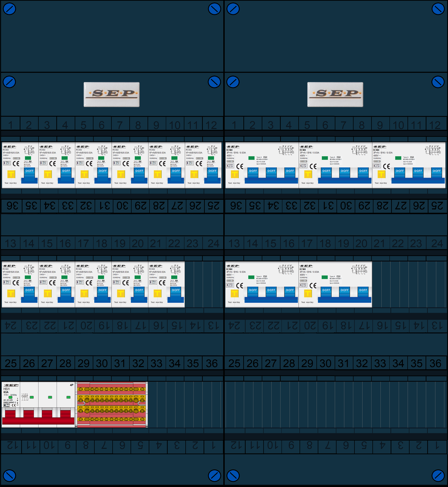Toggle middle OFF switch of right panel RCM4 slots 13-16
The height and width of the screenshot is (487, 448).
271,292
